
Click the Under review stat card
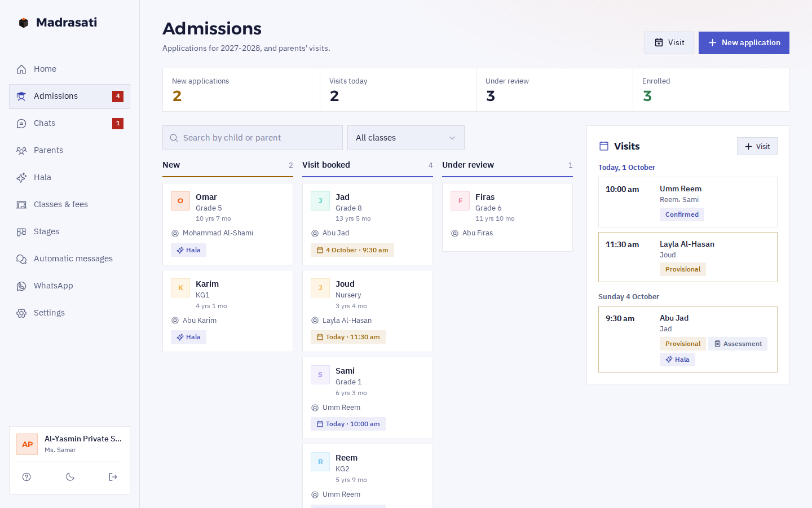pos(554,90)
